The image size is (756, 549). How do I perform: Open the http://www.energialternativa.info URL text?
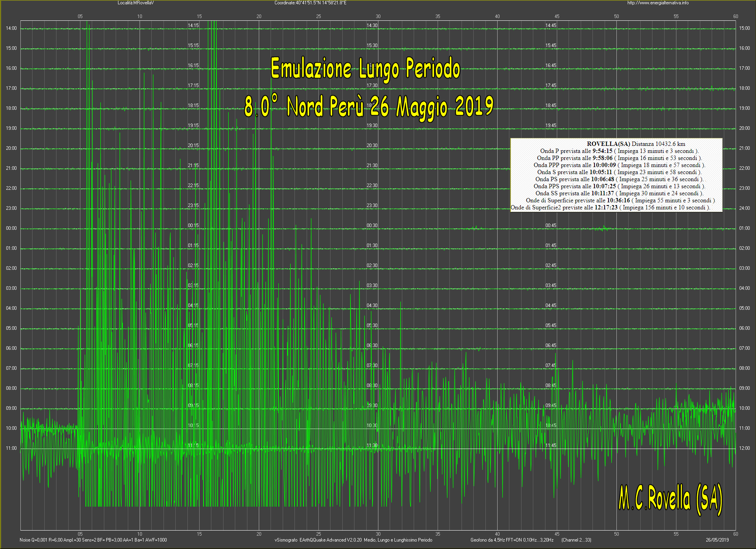coord(658,3)
